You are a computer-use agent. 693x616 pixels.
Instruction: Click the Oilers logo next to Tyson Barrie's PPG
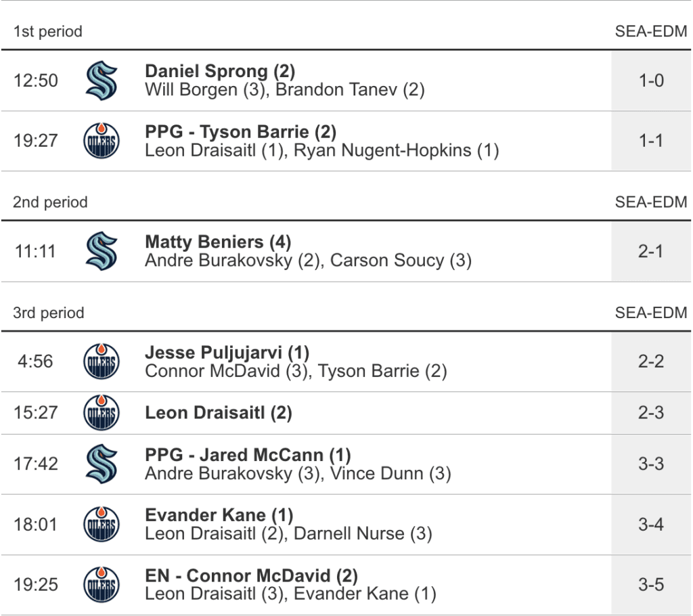[x=102, y=141]
